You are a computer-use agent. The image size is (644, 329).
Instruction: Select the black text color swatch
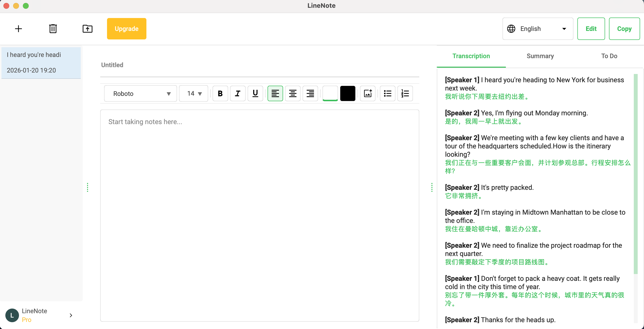[348, 93]
